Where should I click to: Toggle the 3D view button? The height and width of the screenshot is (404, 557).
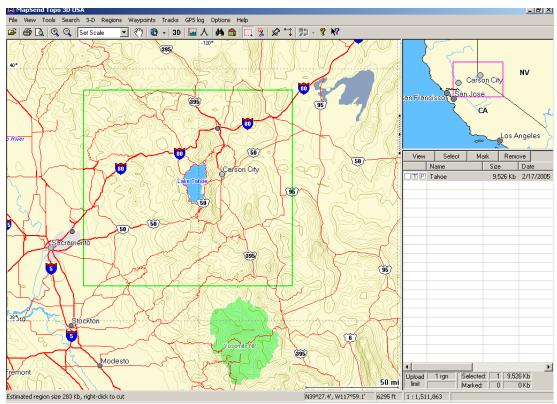tap(176, 32)
